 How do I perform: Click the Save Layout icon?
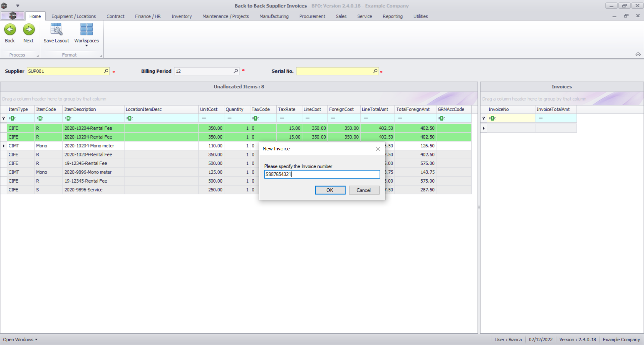(x=56, y=29)
